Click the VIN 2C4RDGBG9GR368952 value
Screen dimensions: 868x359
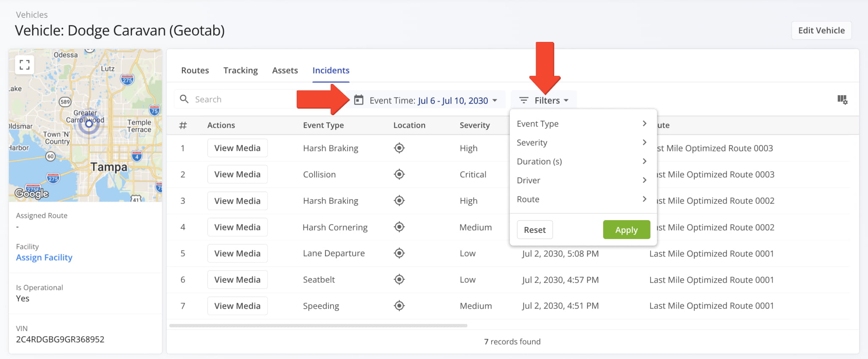(60, 340)
